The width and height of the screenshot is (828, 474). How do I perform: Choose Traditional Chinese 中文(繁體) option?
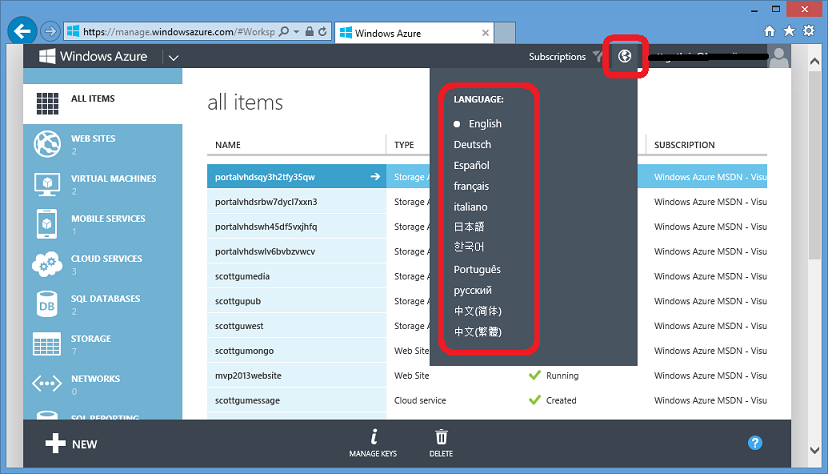478,332
